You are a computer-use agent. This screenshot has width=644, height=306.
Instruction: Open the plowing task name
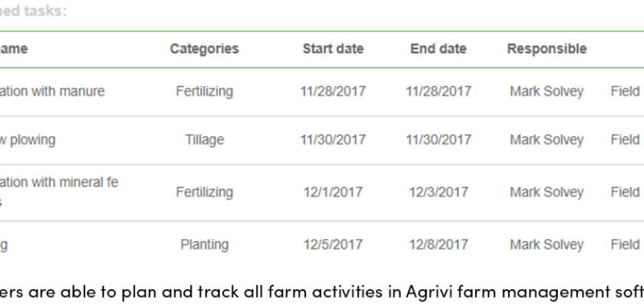click(x=27, y=140)
